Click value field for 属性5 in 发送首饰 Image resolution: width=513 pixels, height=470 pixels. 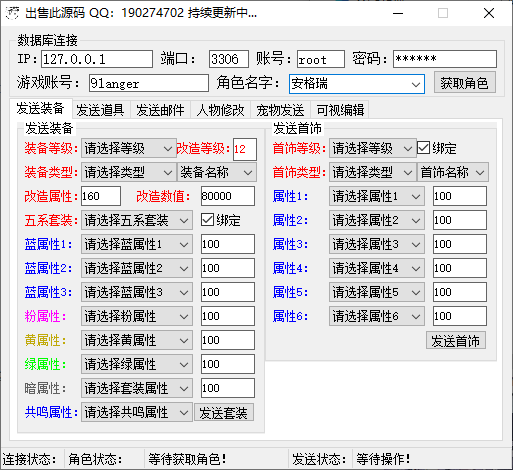460,292
